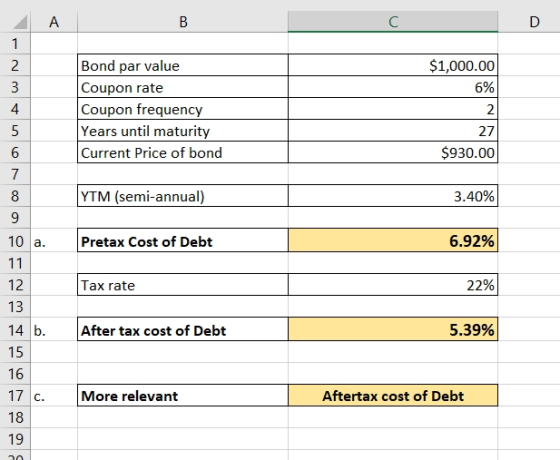
Task: Click 'Current Price of bond' cell
Action: pyautogui.click(x=183, y=152)
